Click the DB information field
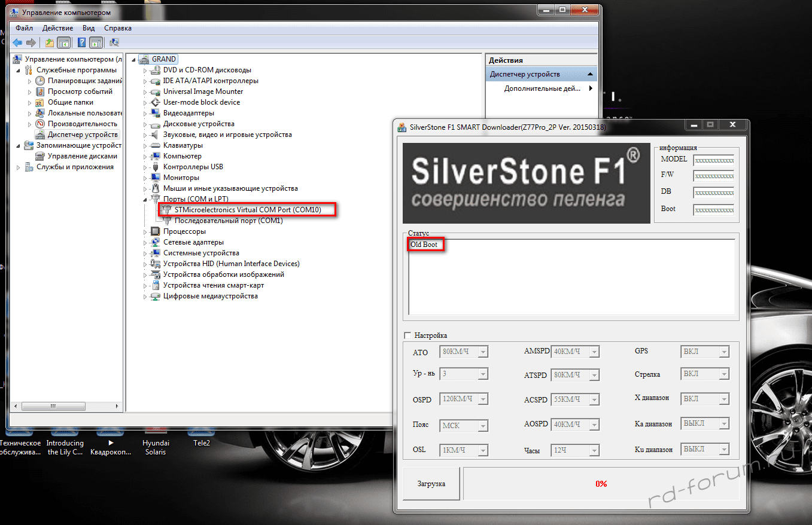This screenshot has width=812, height=525. click(x=713, y=193)
